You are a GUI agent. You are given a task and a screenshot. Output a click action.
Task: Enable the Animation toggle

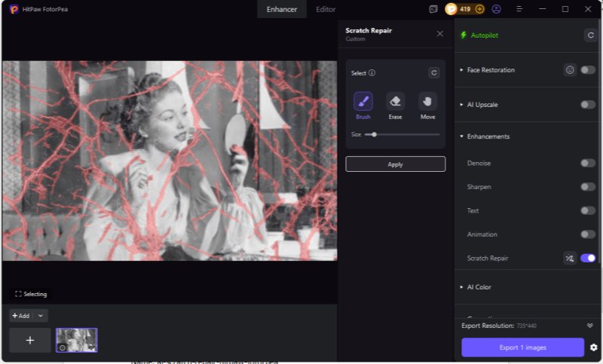click(x=588, y=234)
